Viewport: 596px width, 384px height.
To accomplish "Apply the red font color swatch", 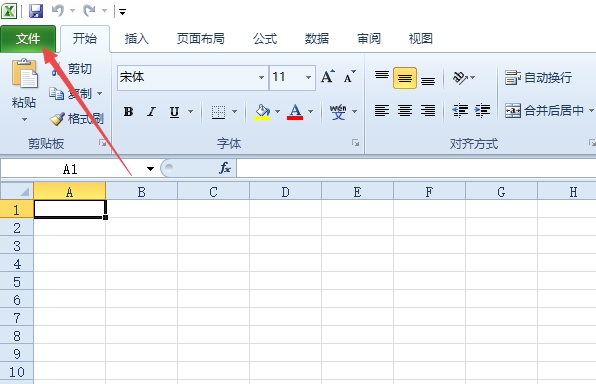I will [295, 112].
